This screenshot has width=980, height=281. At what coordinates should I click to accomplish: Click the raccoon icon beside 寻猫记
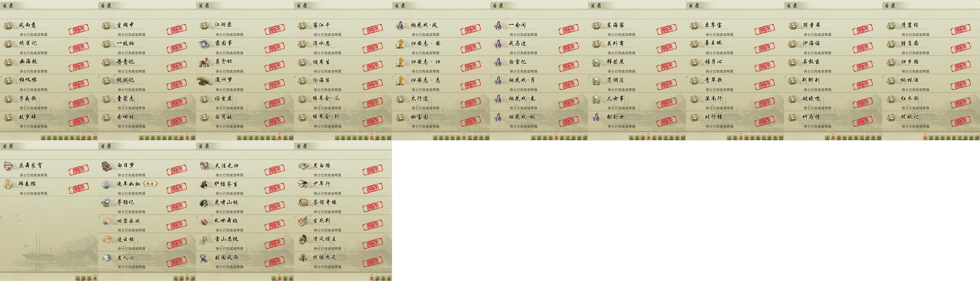pyautogui.click(x=106, y=202)
